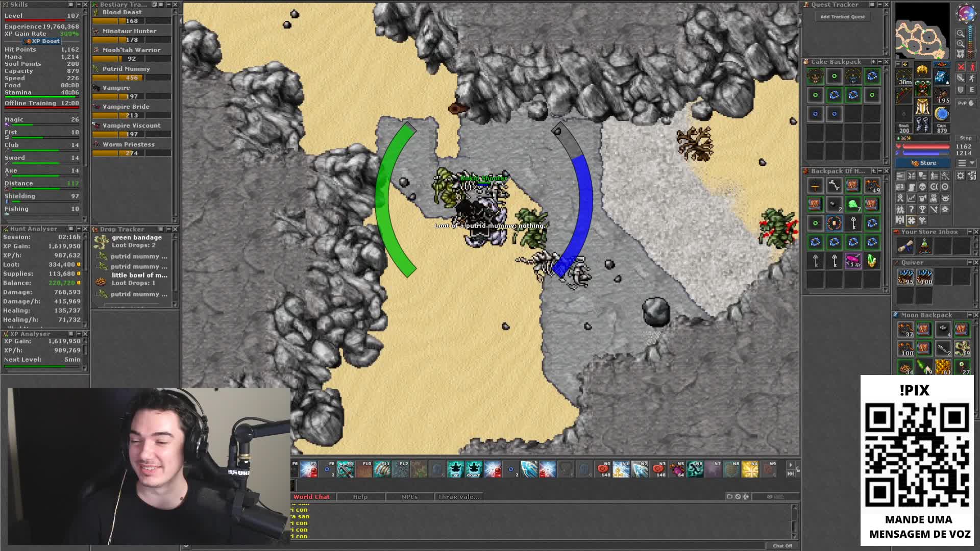
Task: Click the Chat Off button
Action: tap(782, 546)
